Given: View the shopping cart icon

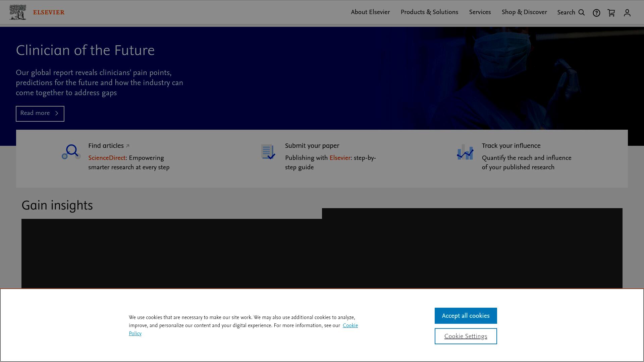Looking at the screenshot, I should pos(611,13).
